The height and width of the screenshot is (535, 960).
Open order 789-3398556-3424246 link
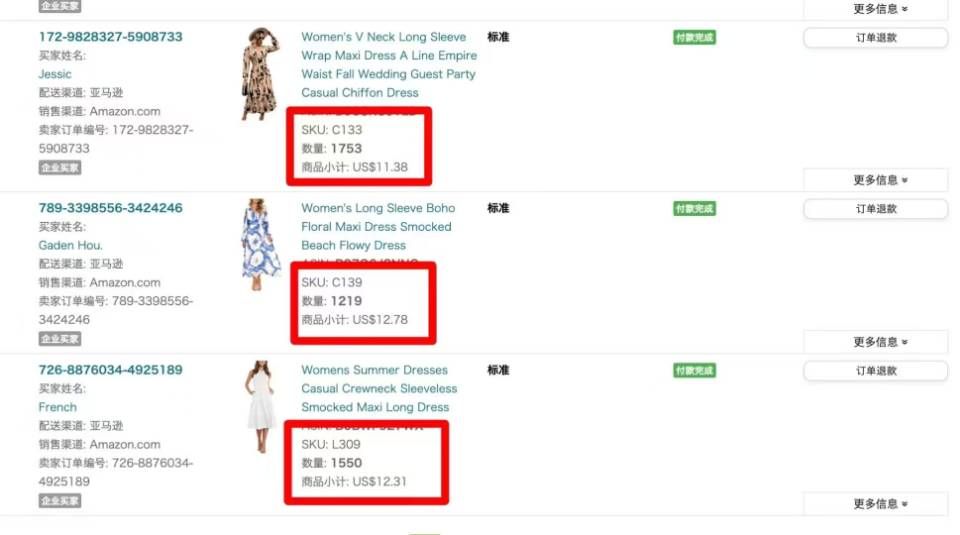pyautogui.click(x=110, y=208)
